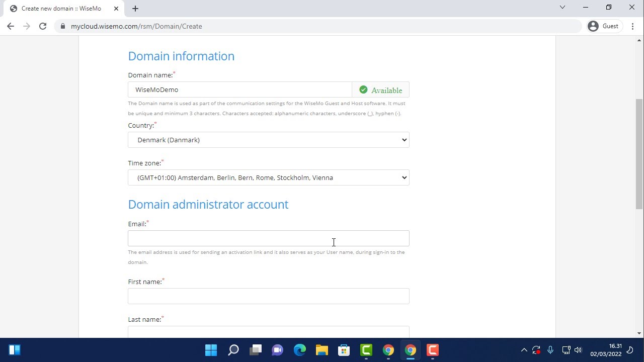Click the Domain name field

coord(240,89)
